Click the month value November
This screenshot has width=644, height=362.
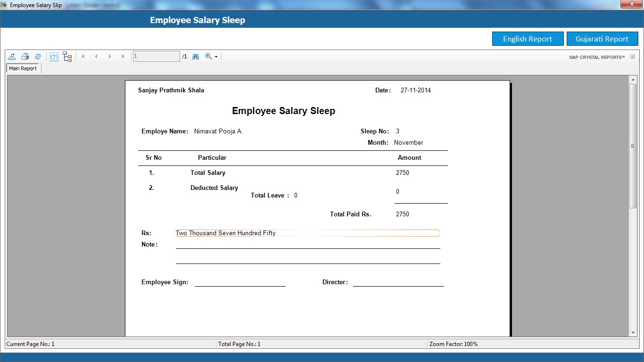[x=408, y=142]
